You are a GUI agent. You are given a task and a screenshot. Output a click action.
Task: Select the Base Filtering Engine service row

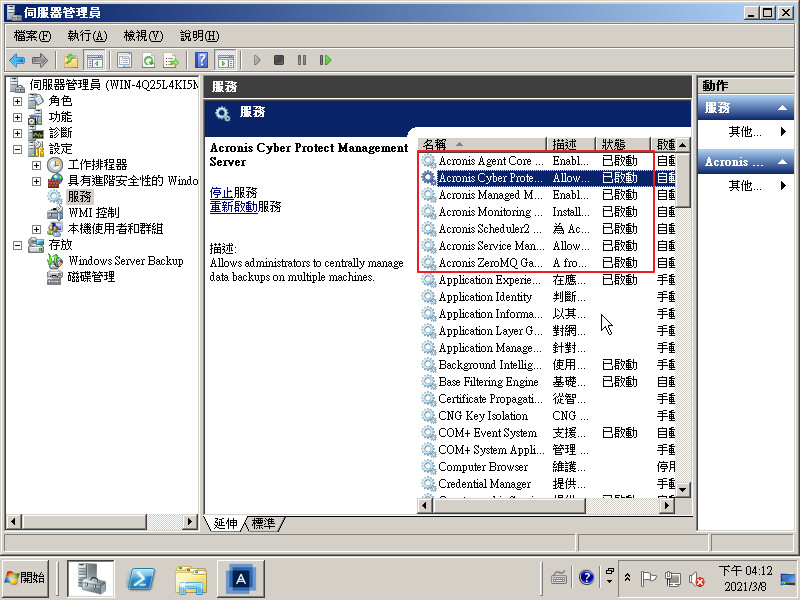[x=547, y=382]
